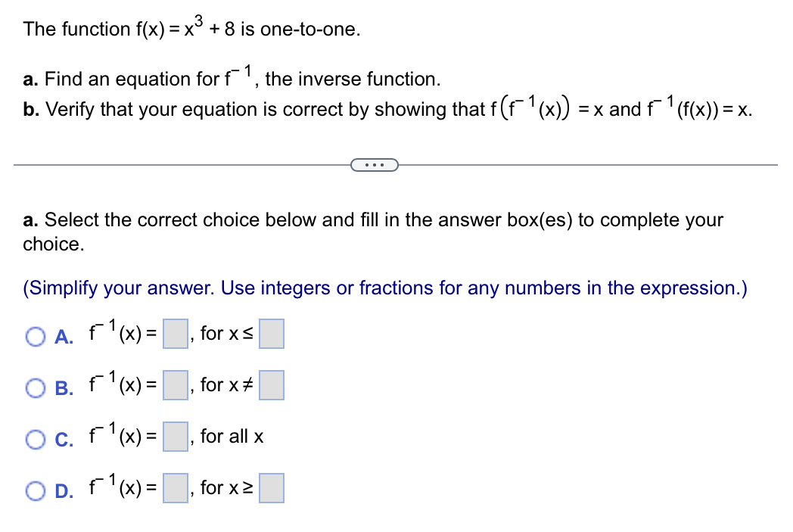
Task: Select radio button for choice A
Action: [34, 336]
